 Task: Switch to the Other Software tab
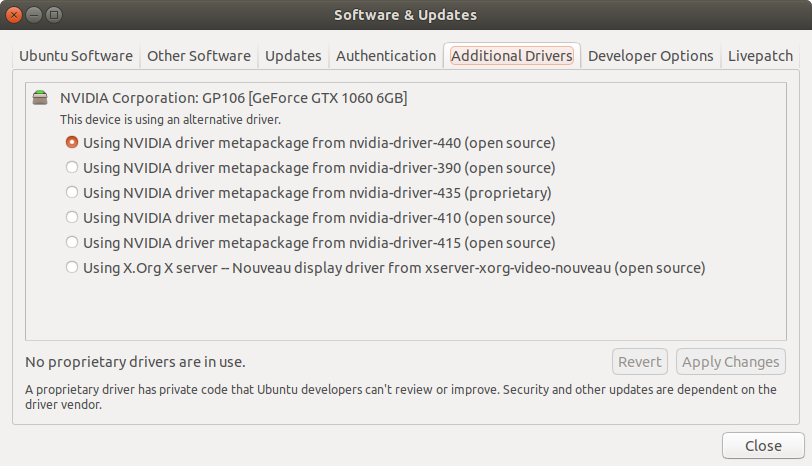(x=199, y=55)
